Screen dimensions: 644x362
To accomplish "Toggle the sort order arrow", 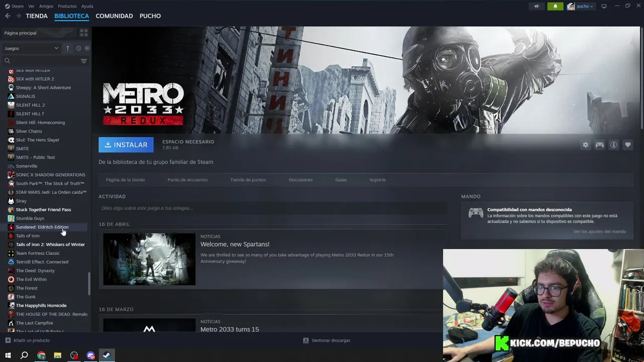I will pyautogui.click(x=67, y=48).
